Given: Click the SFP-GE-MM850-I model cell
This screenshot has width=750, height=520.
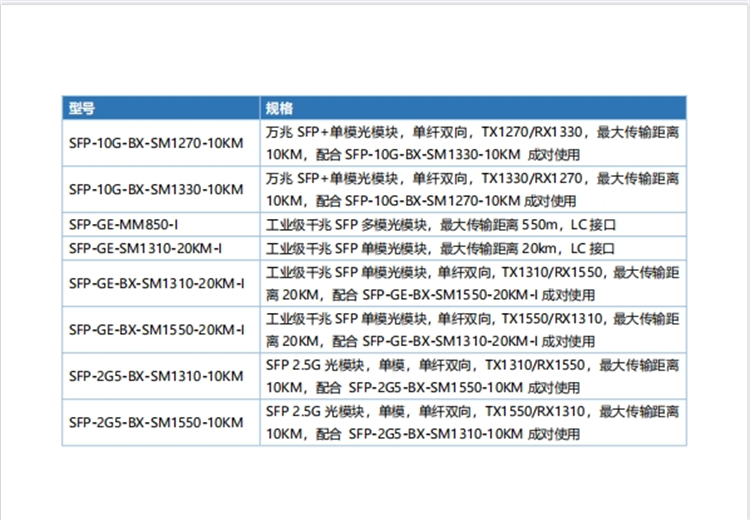Looking at the screenshot, I should click(124, 224).
